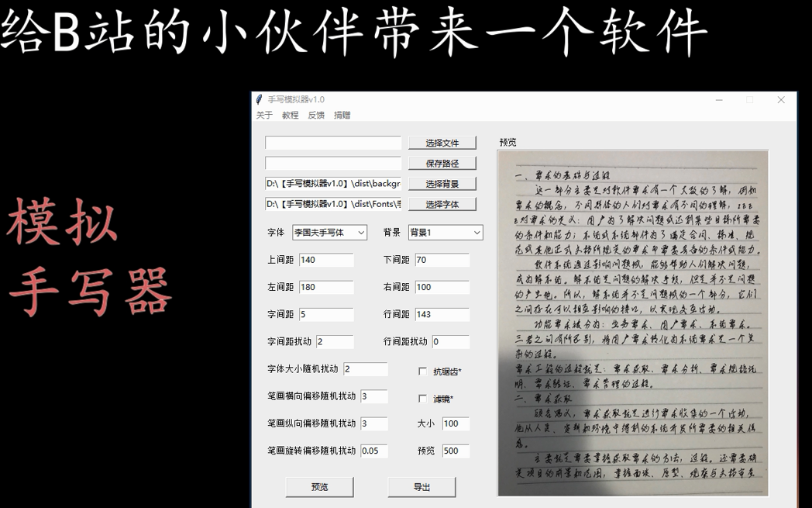This screenshot has height=508, width=812.
Task: Click the 选择字体 button
Action: tap(442, 204)
